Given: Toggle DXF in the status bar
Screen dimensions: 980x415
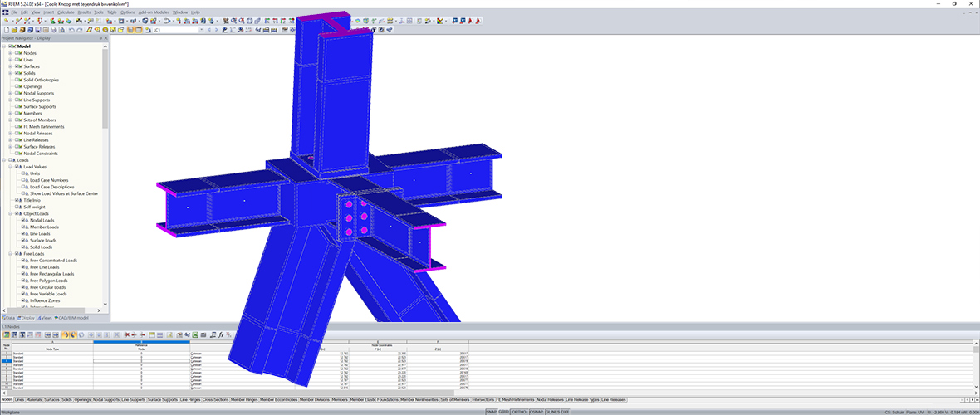Looking at the screenshot, I should coord(565,412).
